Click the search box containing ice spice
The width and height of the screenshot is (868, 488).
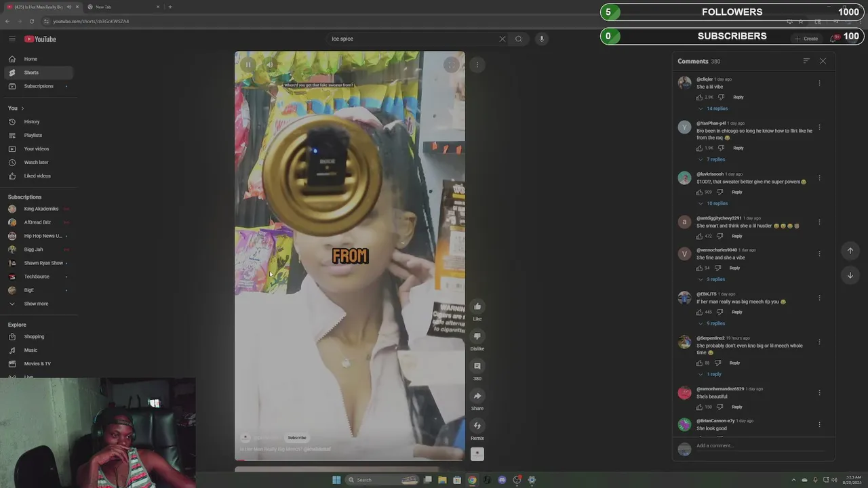click(412, 39)
